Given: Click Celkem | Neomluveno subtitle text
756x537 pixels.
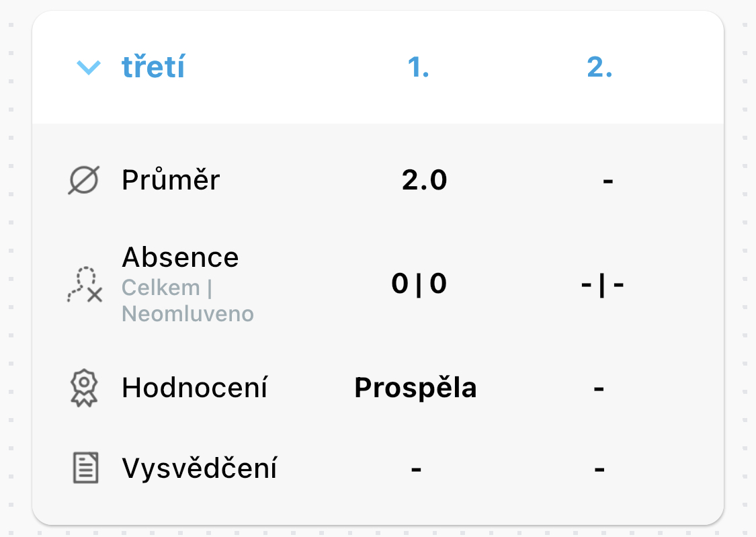Looking at the screenshot, I should (x=187, y=301).
